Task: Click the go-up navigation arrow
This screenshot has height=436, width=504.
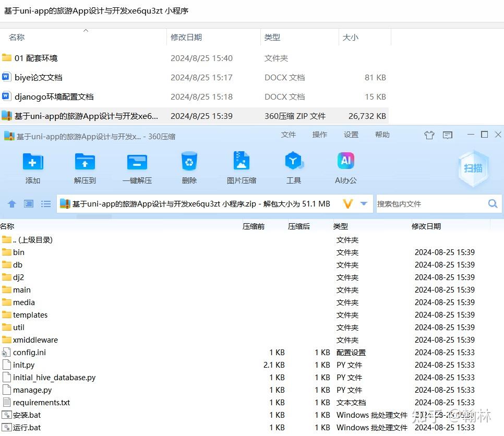Action: coord(11,204)
